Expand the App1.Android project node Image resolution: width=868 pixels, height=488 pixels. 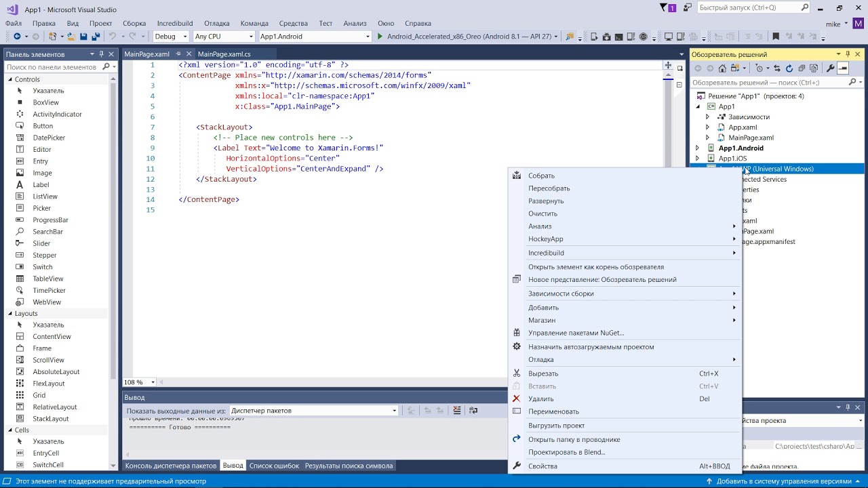tap(697, 148)
